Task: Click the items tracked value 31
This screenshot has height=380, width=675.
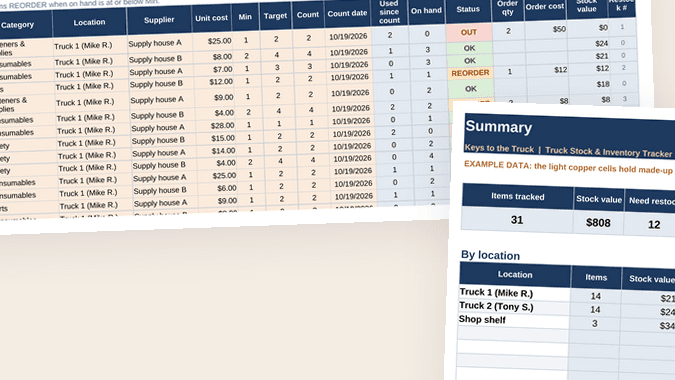Action: tap(517, 220)
